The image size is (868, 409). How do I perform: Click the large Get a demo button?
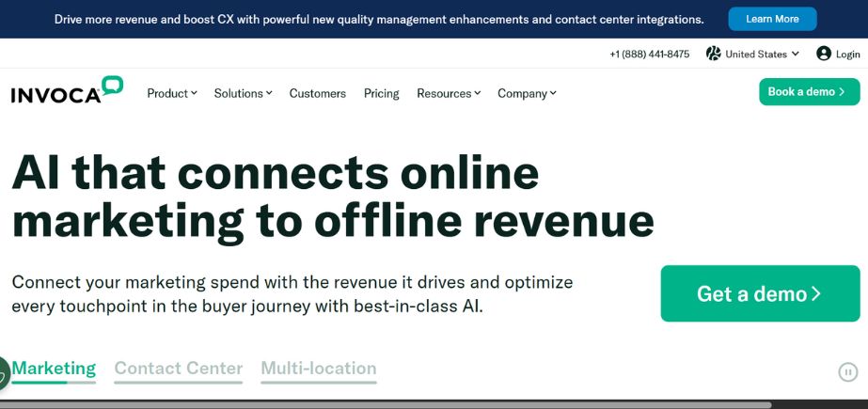[x=760, y=293]
